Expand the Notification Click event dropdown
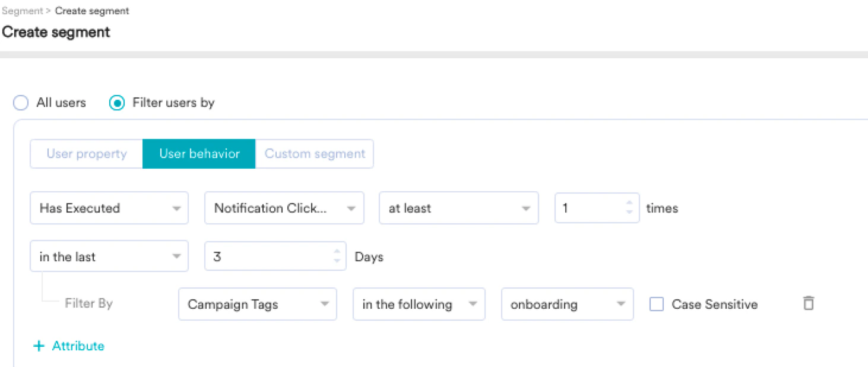Image resolution: width=868 pixels, height=367 pixels. pos(284,208)
